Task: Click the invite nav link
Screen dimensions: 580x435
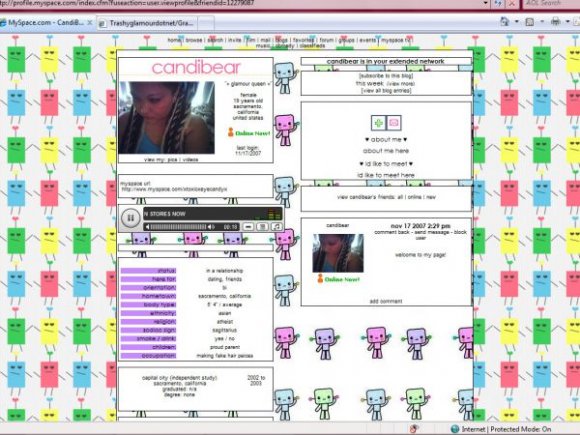Action: tap(235, 40)
